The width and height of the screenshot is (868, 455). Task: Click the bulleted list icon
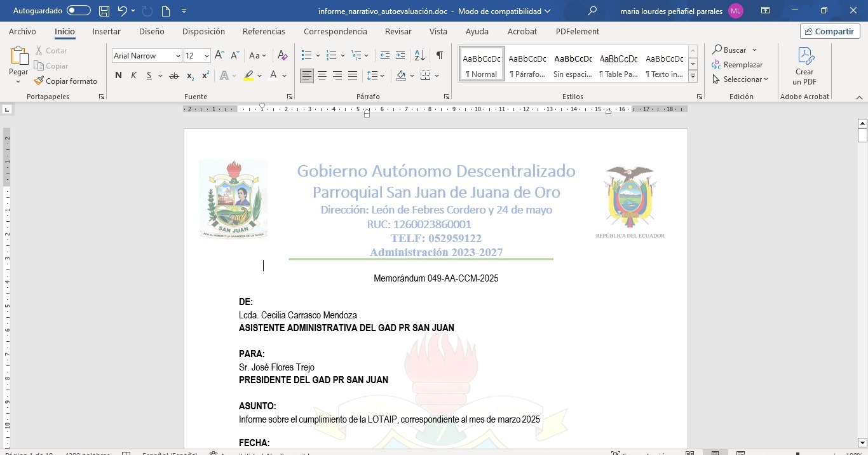coord(306,56)
